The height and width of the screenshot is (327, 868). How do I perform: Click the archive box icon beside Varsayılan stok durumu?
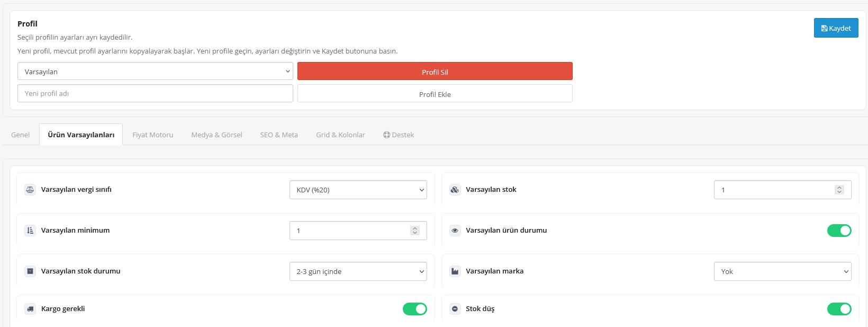click(x=30, y=271)
